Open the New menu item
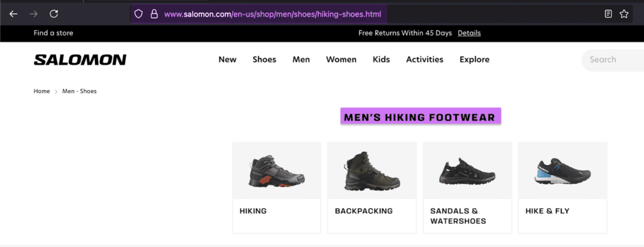 [228, 59]
